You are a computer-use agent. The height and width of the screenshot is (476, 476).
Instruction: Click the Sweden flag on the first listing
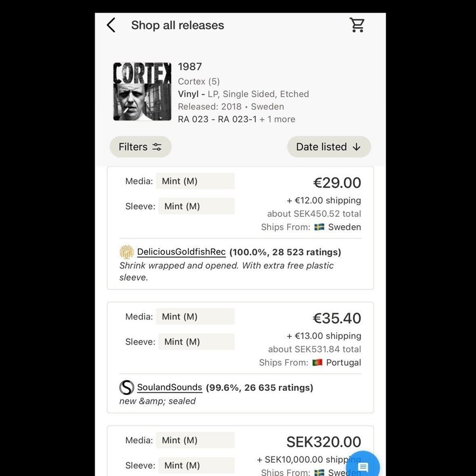319,227
